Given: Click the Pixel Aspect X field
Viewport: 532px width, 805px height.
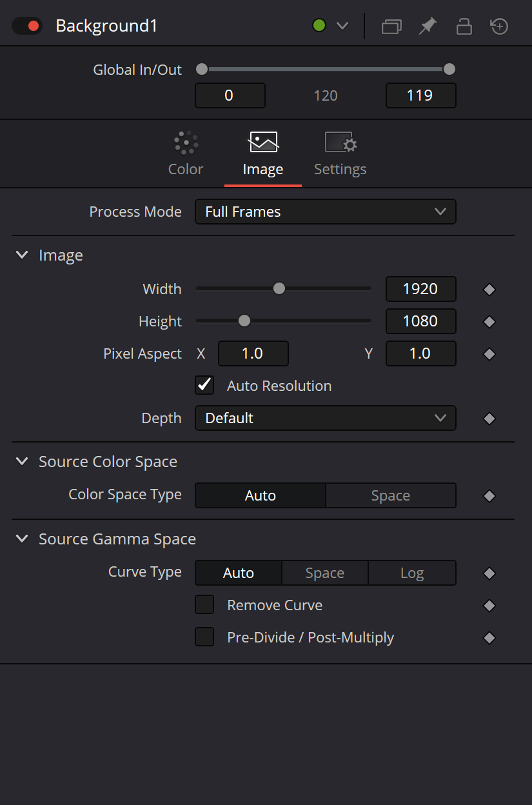Looking at the screenshot, I should (253, 353).
